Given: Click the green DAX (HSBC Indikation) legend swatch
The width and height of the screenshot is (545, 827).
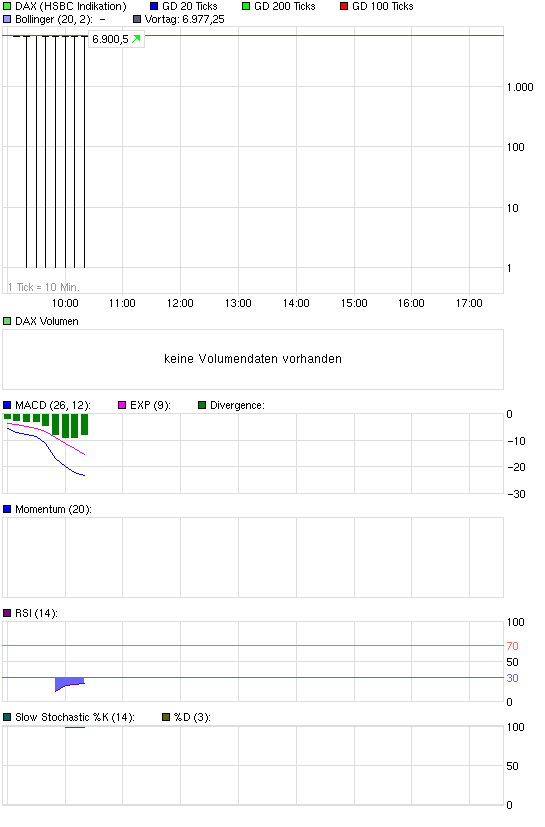Looking at the screenshot, I should 7,6.
